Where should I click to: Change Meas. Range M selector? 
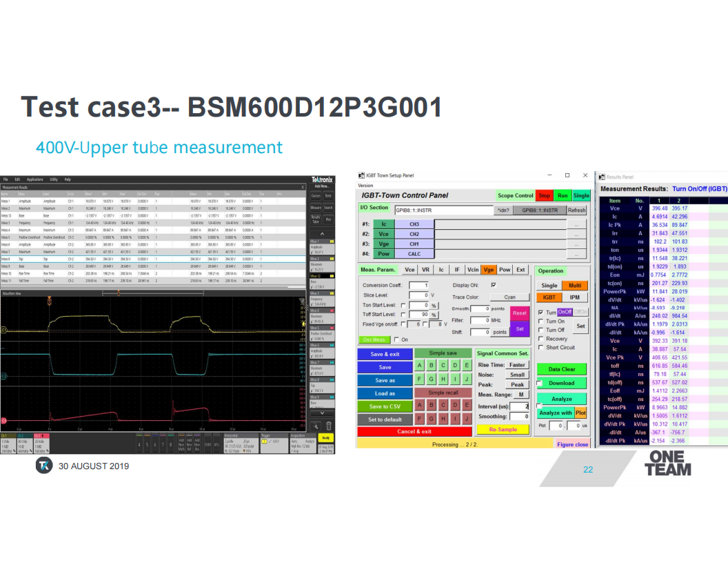coord(521,395)
